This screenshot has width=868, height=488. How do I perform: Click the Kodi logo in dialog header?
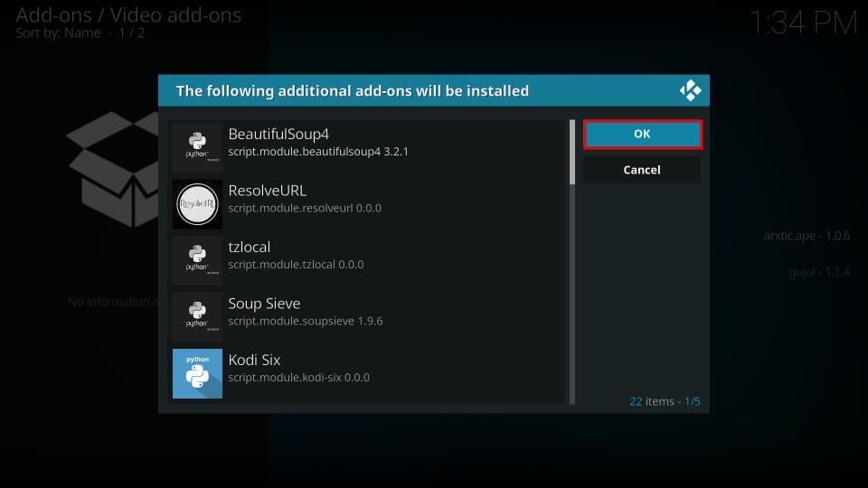click(x=690, y=90)
